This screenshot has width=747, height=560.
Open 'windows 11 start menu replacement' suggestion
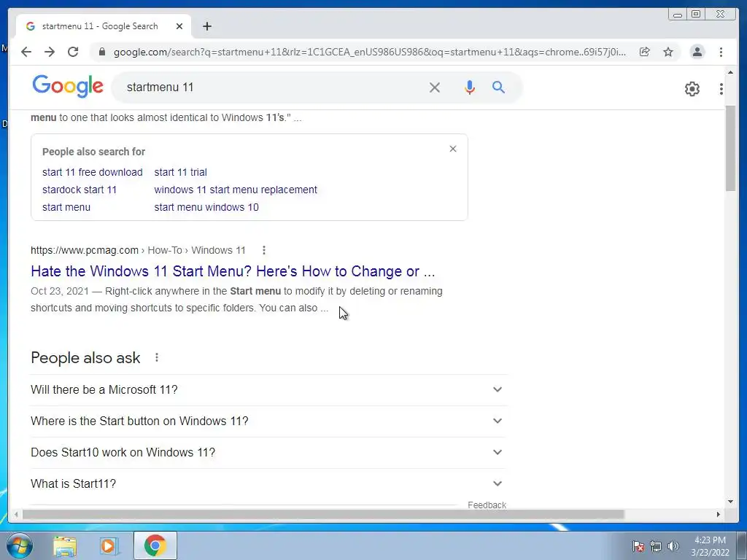click(236, 190)
